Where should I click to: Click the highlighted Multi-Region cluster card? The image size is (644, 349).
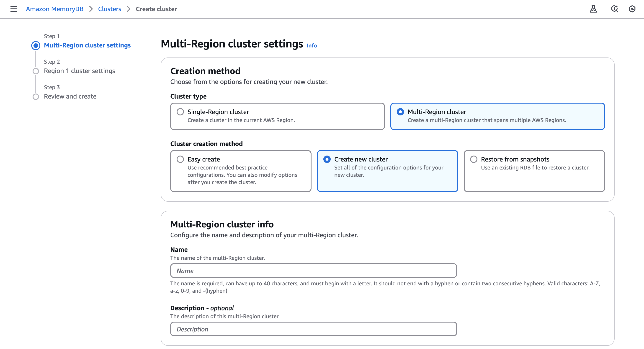click(x=497, y=116)
